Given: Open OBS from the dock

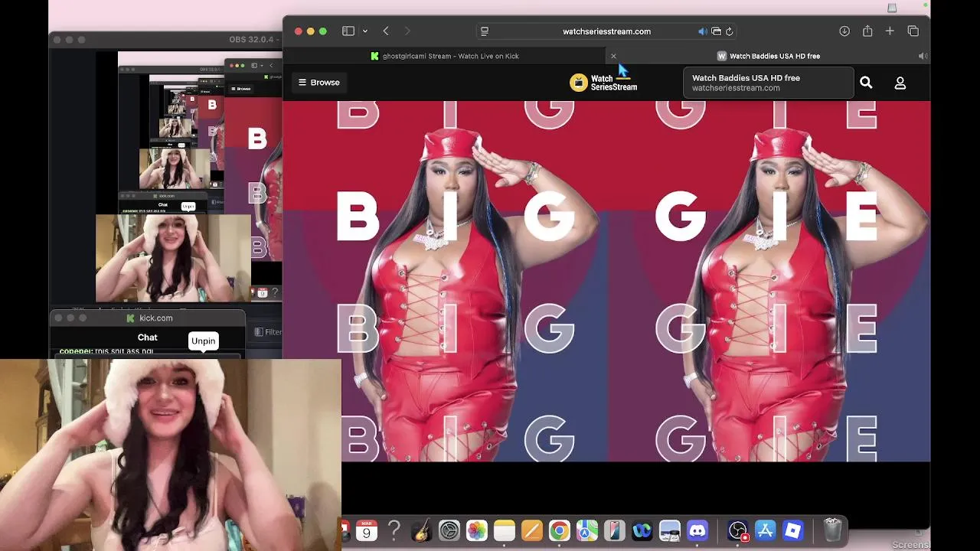Looking at the screenshot, I should (738, 530).
